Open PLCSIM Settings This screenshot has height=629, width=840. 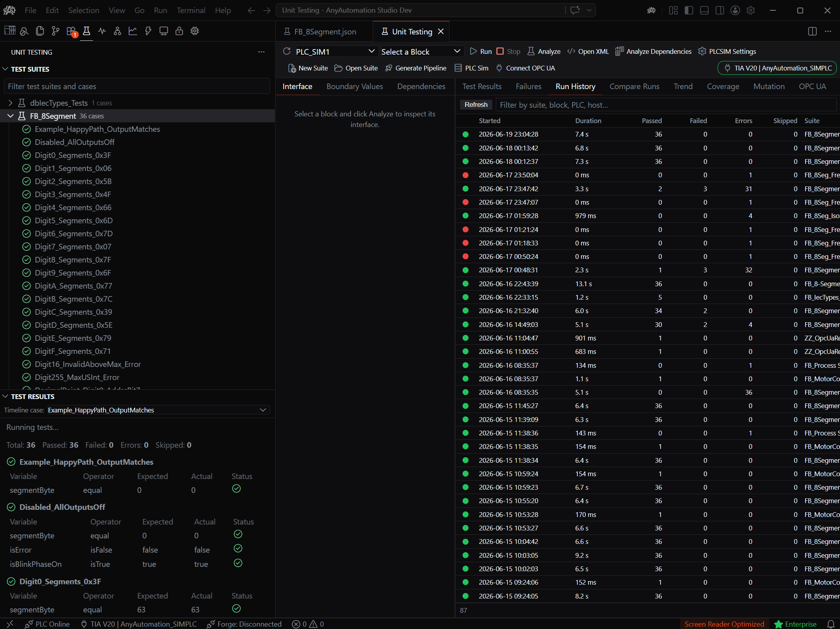pos(727,51)
